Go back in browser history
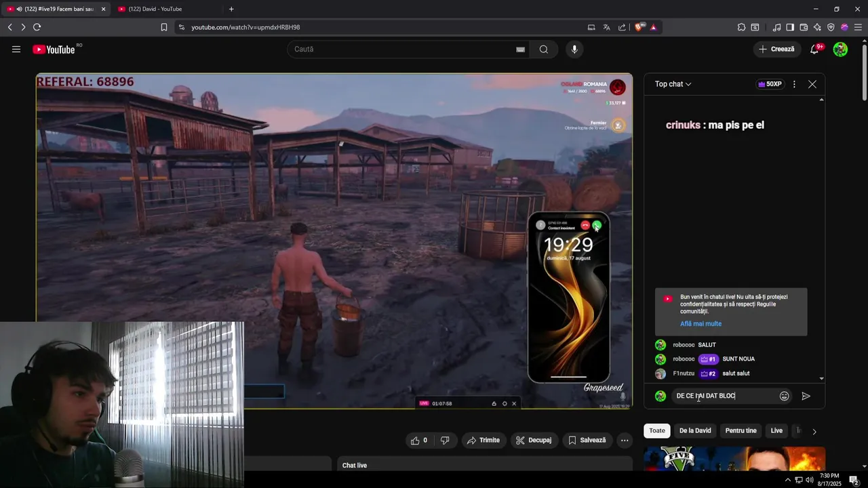868x488 pixels. (10, 27)
